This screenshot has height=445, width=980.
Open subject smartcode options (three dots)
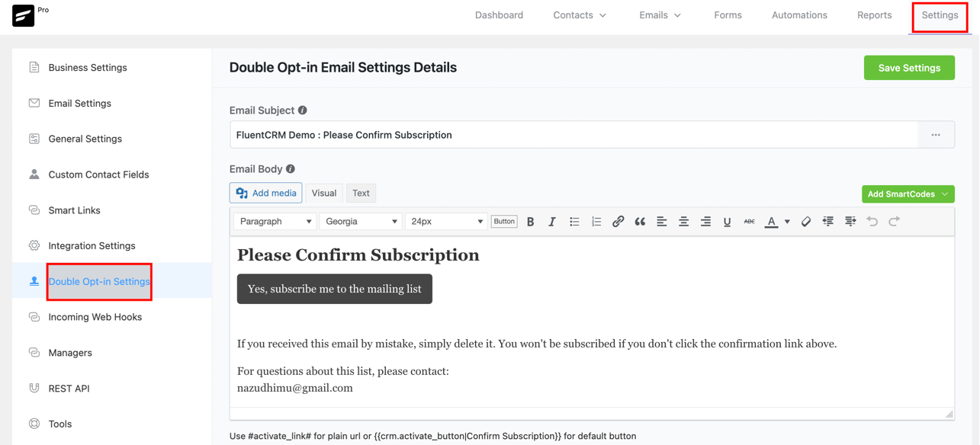tap(936, 135)
